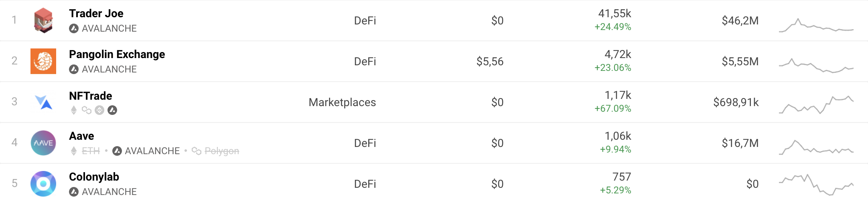Click the Trader Joe logo icon

(x=43, y=20)
